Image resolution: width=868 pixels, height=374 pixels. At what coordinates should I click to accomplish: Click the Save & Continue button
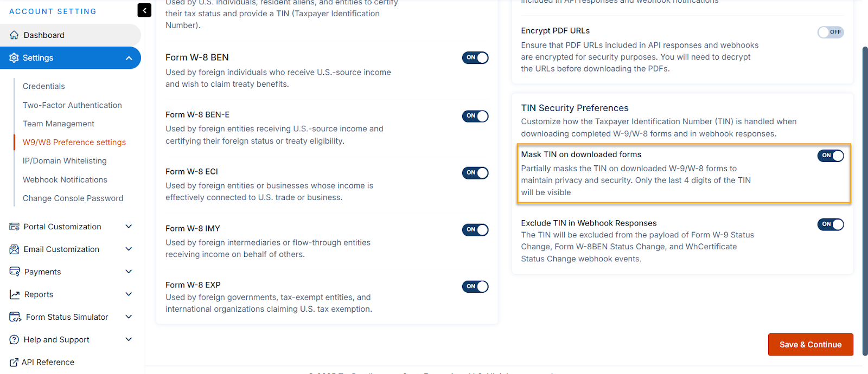pyautogui.click(x=810, y=345)
